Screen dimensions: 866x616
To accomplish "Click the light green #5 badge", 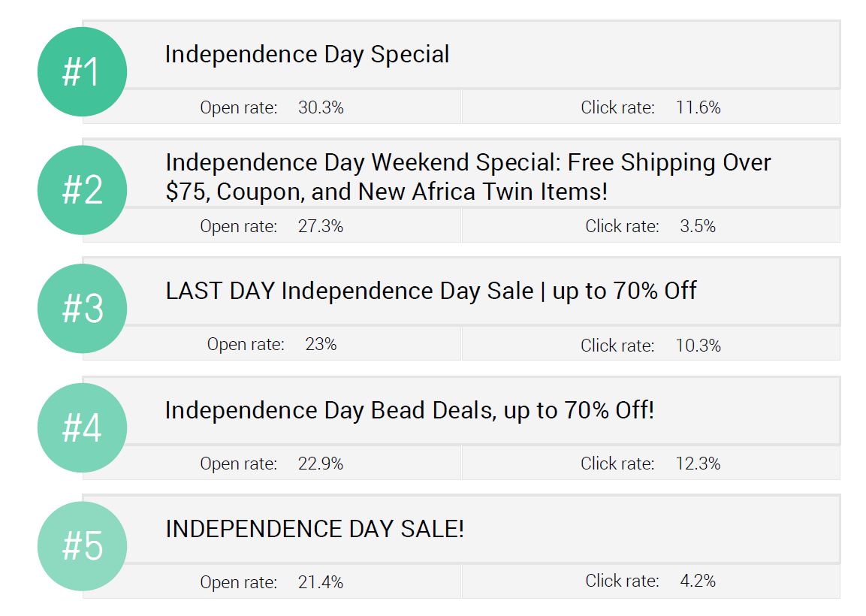I will pos(83,546).
